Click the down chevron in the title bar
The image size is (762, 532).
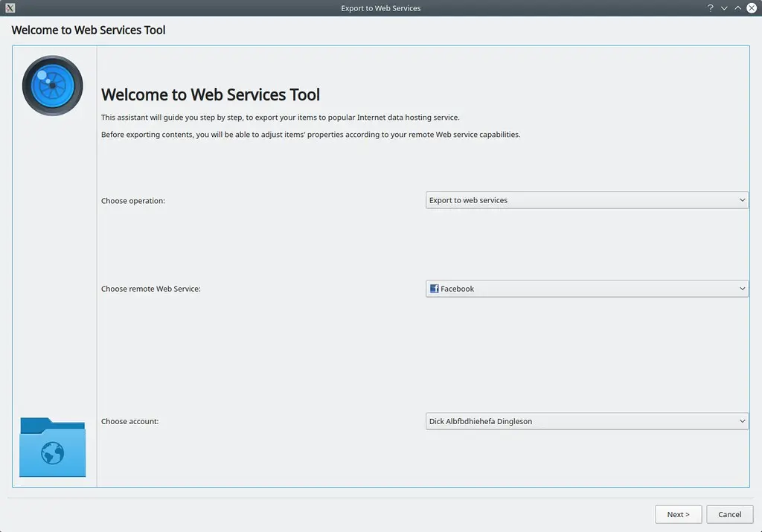[x=723, y=7]
